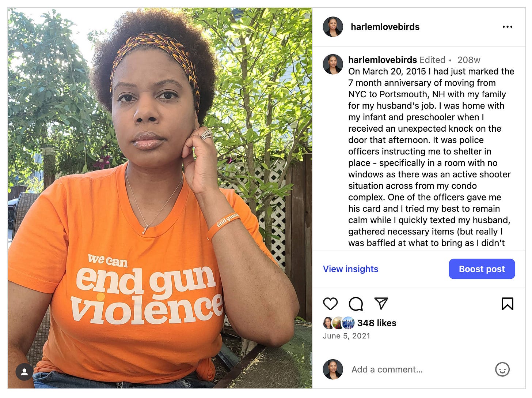Image resolution: width=532 pixels, height=398 pixels.
Task: Click the avatar beside comment box
Action: [333, 369]
